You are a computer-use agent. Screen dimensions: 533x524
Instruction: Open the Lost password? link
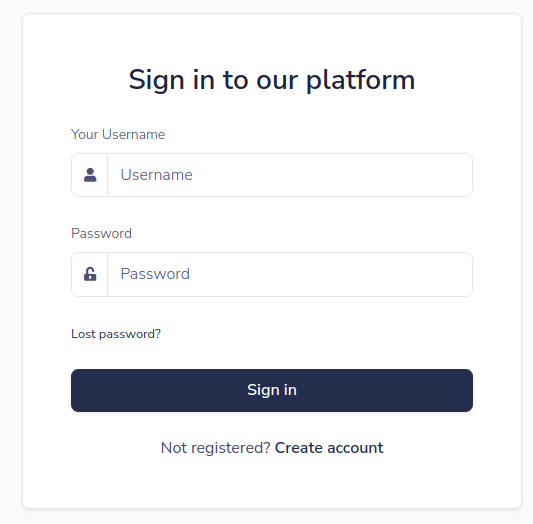[116, 334]
